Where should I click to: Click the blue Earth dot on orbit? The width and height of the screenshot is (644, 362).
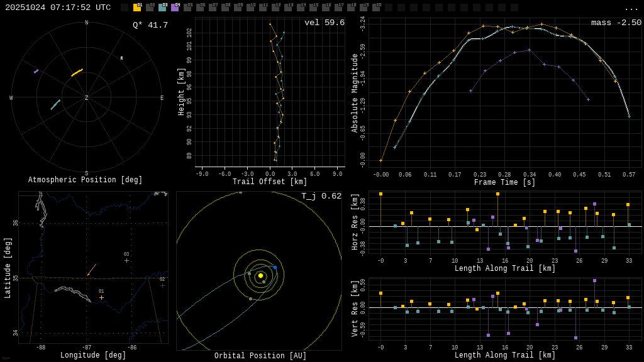click(275, 267)
